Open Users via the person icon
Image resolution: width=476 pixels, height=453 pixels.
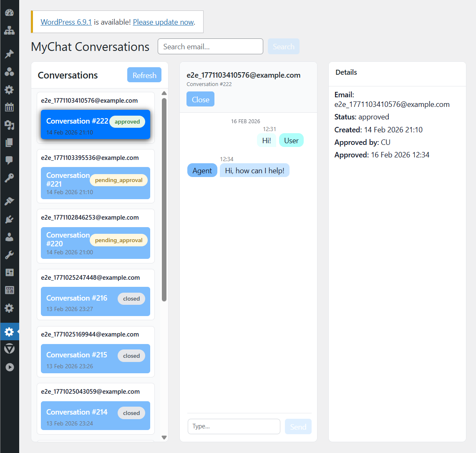click(x=9, y=237)
